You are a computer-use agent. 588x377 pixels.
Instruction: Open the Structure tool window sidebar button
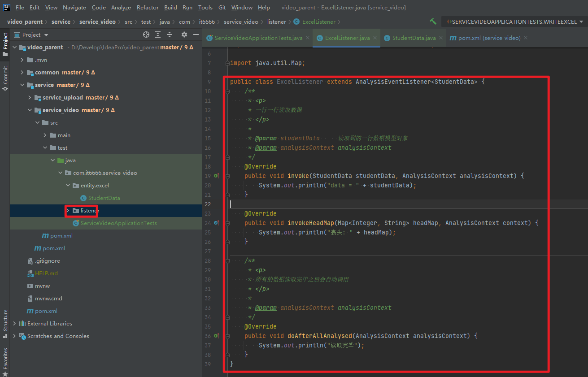5,323
